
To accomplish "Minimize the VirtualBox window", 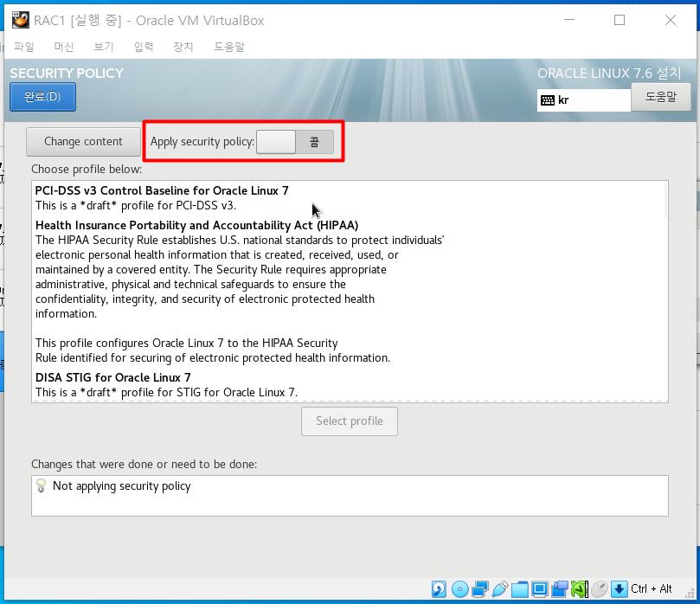I will 569,20.
